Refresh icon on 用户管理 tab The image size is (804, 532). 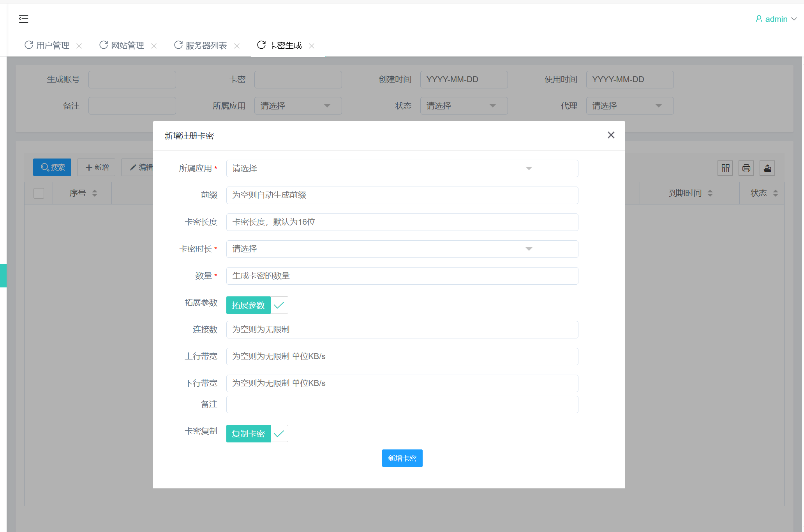tap(29, 45)
